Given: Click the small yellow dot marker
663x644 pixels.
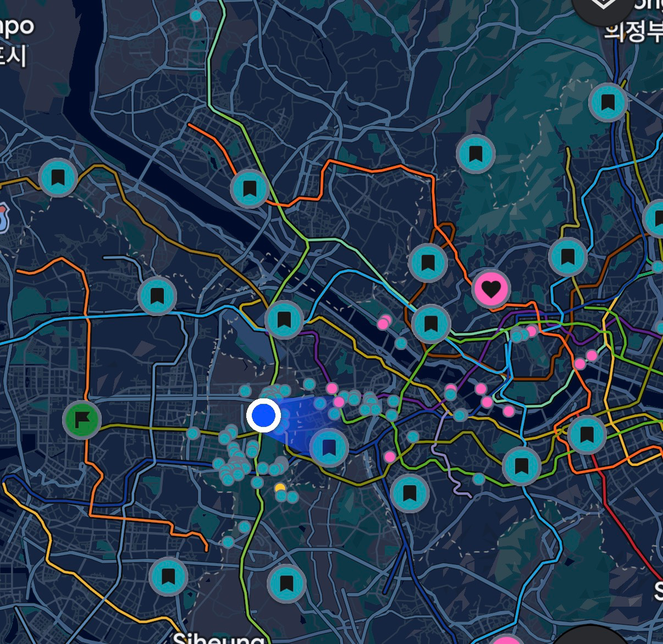Looking at the screenshot, I should 280,487.
